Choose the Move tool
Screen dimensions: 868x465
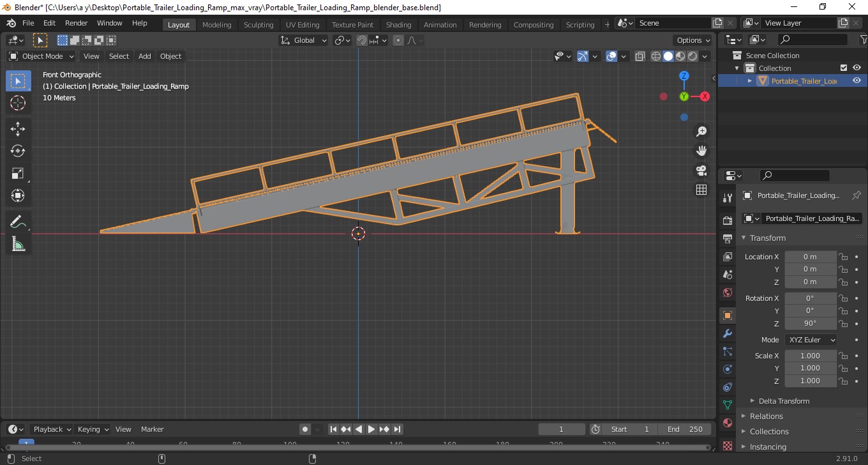pyautogui.click(x=18, y=129)
